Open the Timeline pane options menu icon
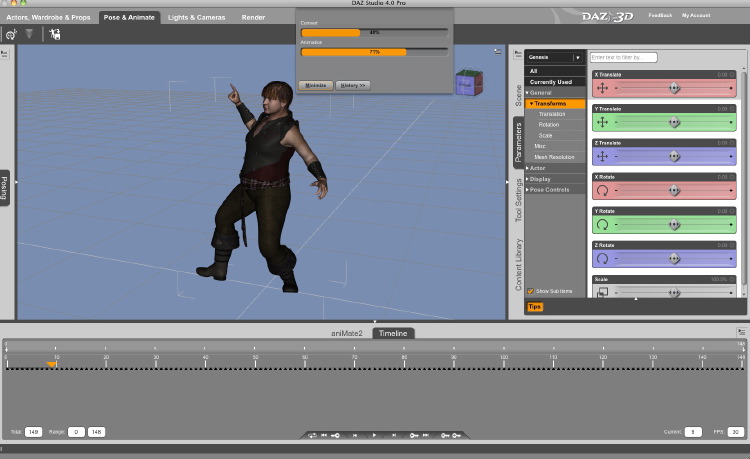The width and height of the screenshot is (750, 459). [741, 332]
